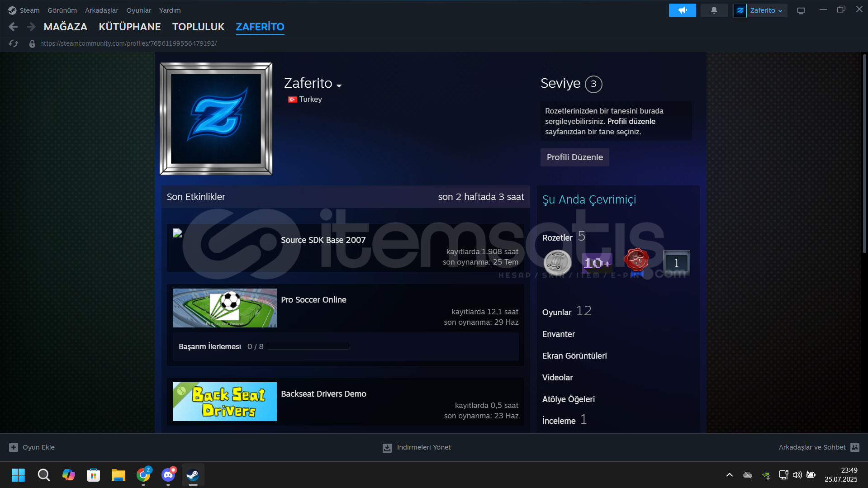Viewport: 868px width, 488px height.
Task: Click the page vertical scrollbar
Action: pyautogui.click(x=864, y=154)
